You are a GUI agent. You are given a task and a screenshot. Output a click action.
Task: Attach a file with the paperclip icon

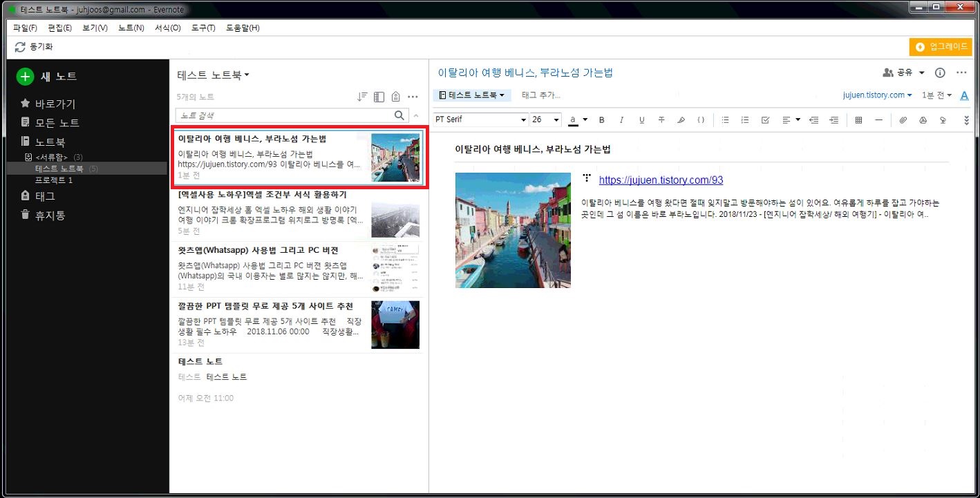click(903, 120)
